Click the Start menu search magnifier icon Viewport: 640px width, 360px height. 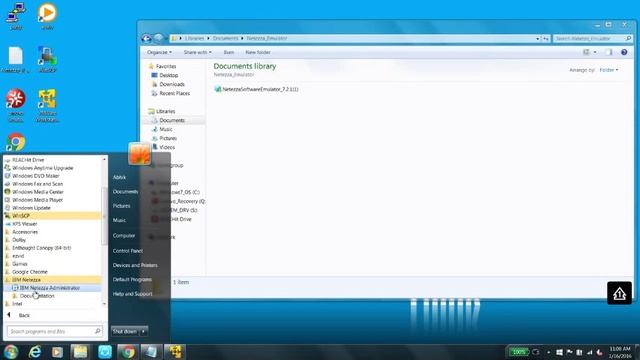[x=98, y=331]
